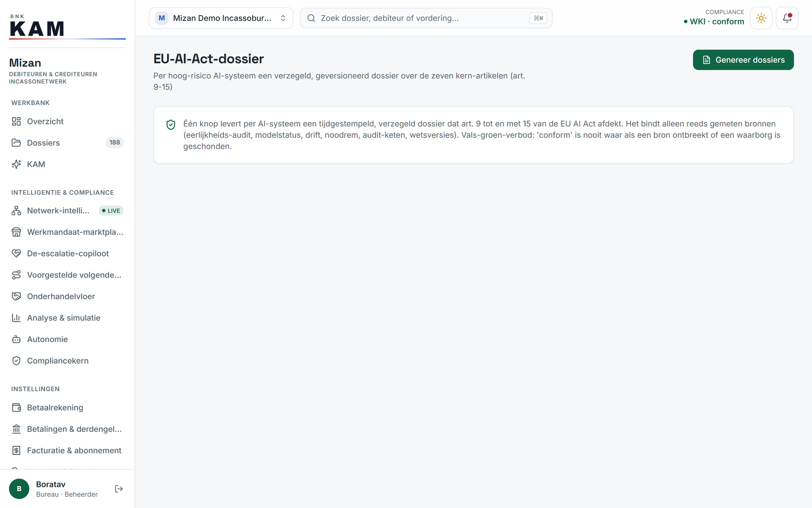The image size is (812, 508).
Task: Click the Netwerk-intelligentie network icon
Action: pos(16,210)
